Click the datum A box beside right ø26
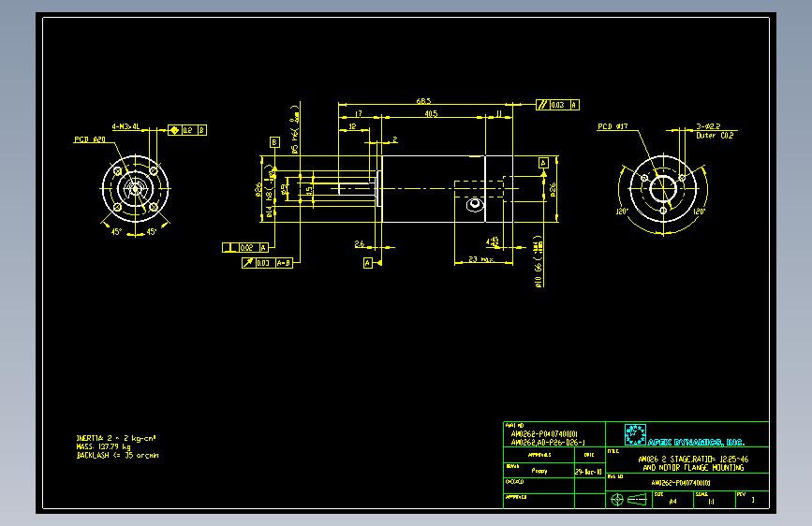The image size is (812, 526). 543,163
